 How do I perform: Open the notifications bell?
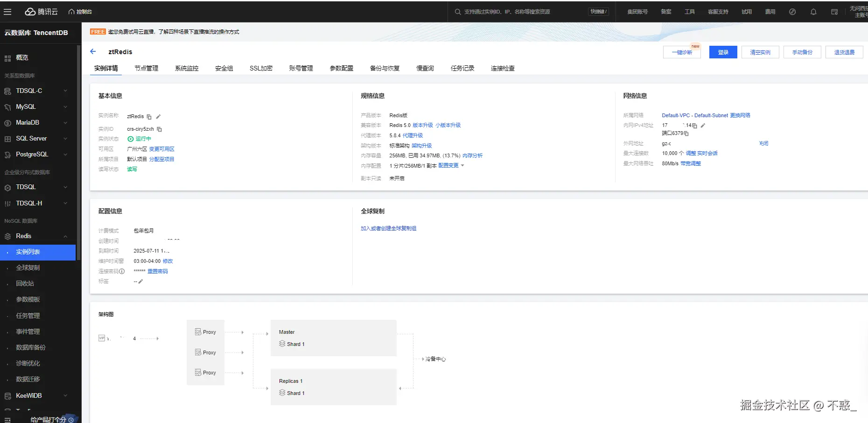813,12
